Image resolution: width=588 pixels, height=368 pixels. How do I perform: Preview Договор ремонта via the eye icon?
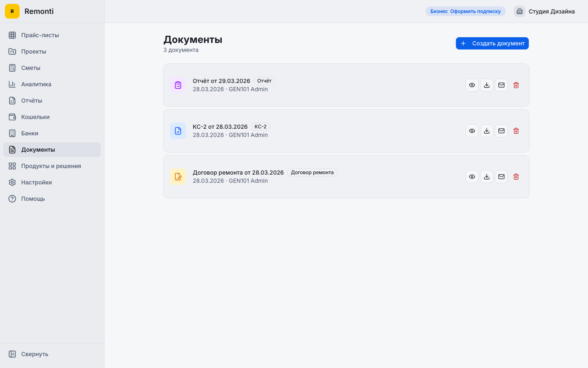472,177
